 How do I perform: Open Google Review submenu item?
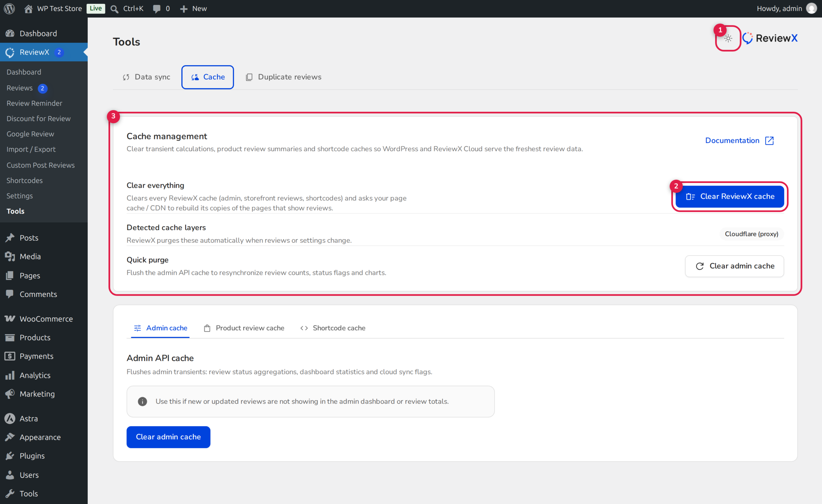(x=30, y=134)
